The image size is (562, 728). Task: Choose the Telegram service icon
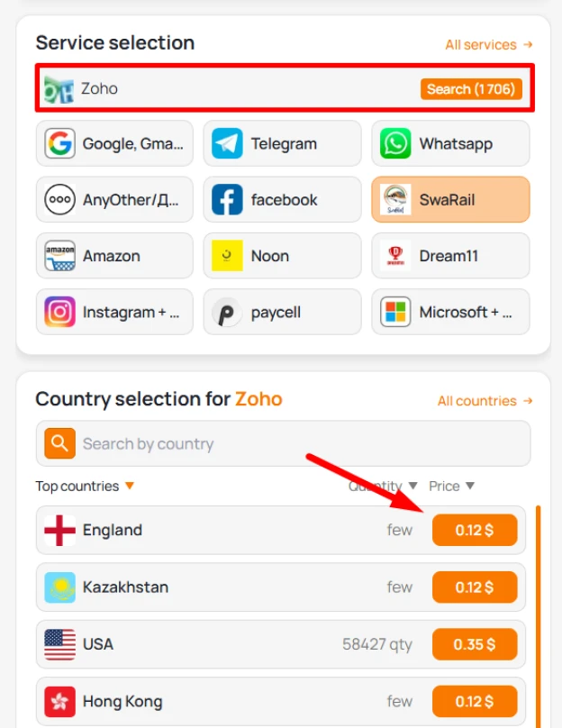[x=227, y=143]
